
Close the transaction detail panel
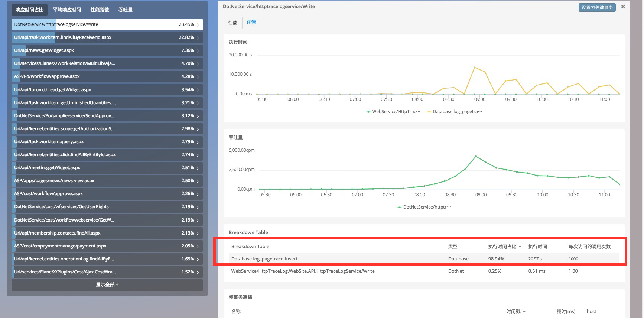point(623,7)
